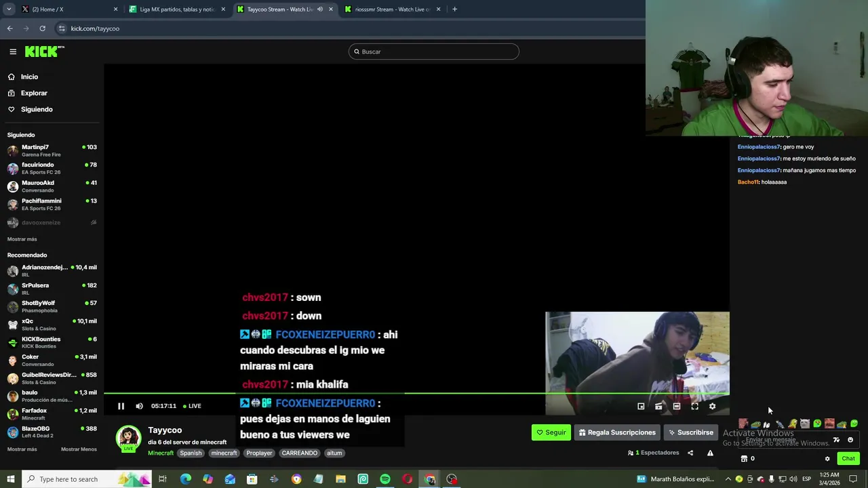Click the Suscribirse button
The width and height of the screenshot is (868, 488).
(x=690, y=432)
